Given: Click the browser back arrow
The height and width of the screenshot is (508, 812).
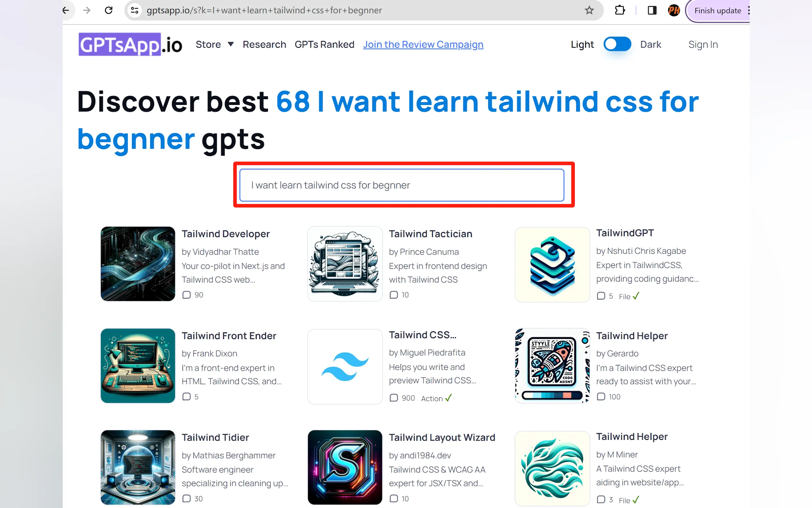Looking at the screenshot, I should coord(66,11).
